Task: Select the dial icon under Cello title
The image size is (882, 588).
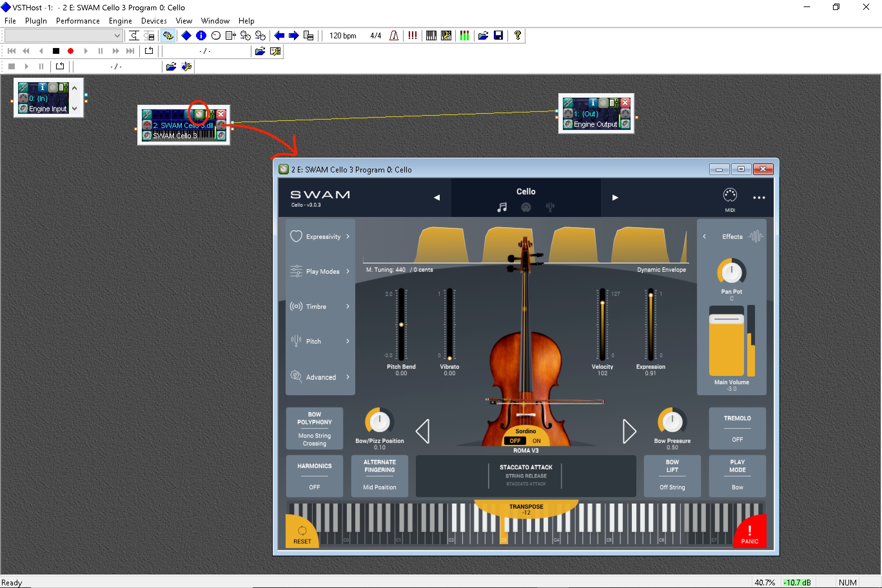Action: pos(526,207)
